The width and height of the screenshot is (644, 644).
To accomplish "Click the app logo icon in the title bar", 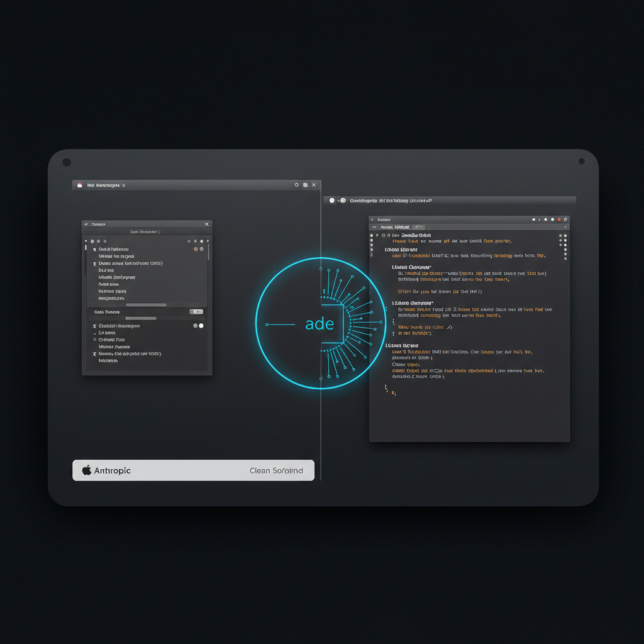I will [79, 184].
